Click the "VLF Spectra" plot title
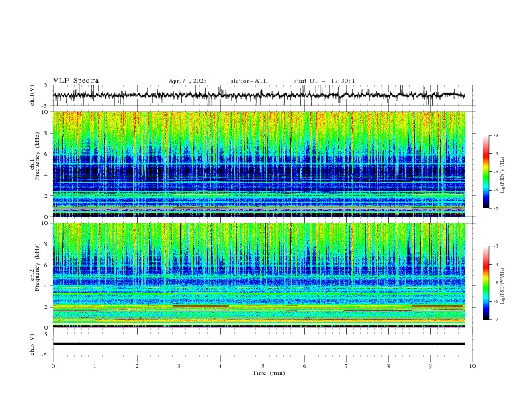Screen dimensions: 532x411 click(76, 81)
